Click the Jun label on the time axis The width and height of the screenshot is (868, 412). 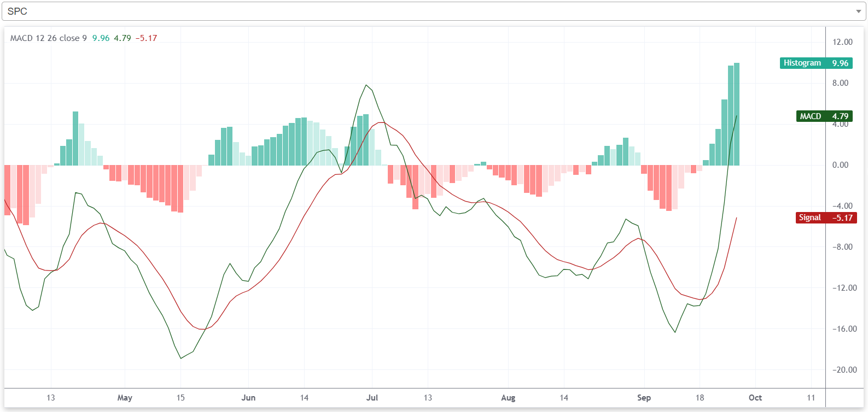(x=248, y=398)
